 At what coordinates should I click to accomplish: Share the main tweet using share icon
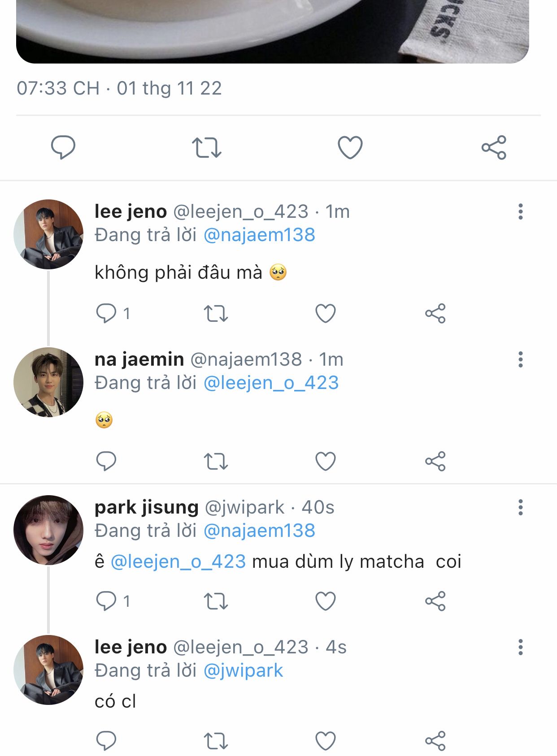(x=494, y=147)
